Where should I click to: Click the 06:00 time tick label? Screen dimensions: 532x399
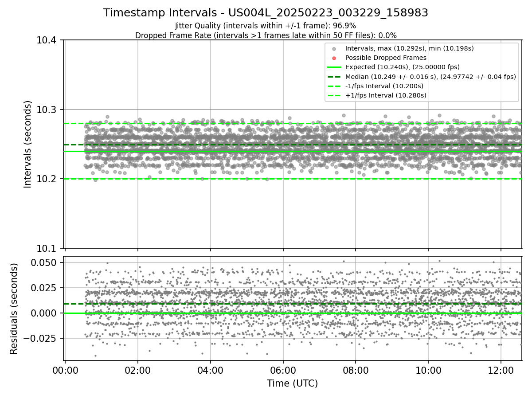283,370
